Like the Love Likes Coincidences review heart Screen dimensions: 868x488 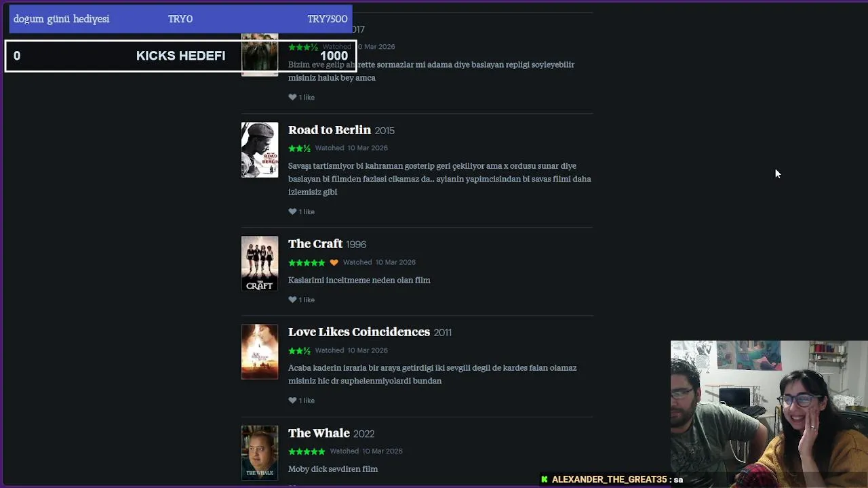[x=292, y=401]
